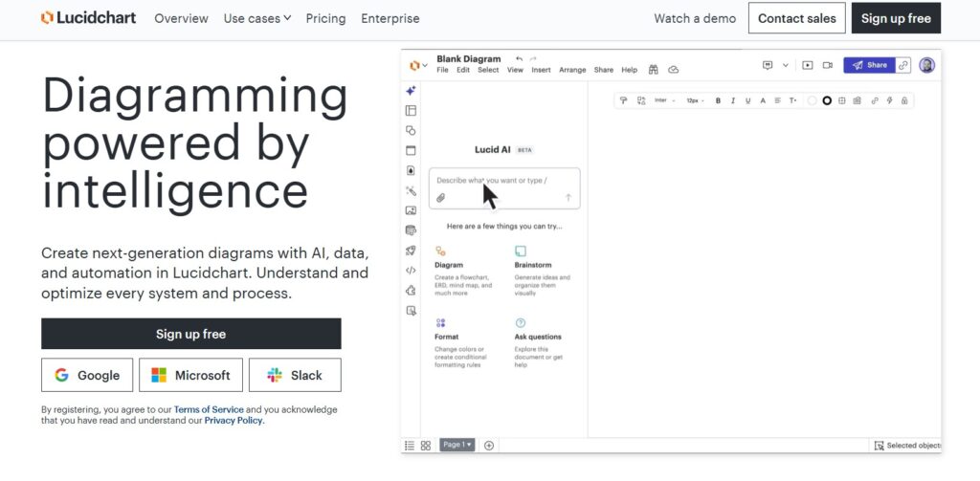Apply bold formatting in floating toolbar
The height and width of the screenshot is (481, 980).
pyautogui.click(x=718, y=100)
